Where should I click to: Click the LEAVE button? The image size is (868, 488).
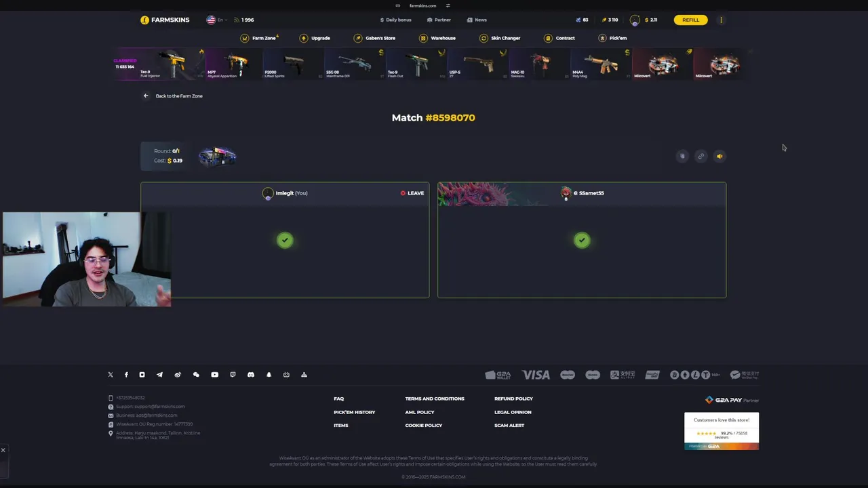click(412, 193)
